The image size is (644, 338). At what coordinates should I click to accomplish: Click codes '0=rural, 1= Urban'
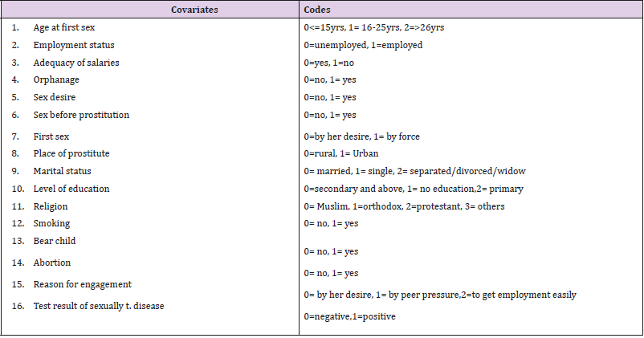click(341, 153)
